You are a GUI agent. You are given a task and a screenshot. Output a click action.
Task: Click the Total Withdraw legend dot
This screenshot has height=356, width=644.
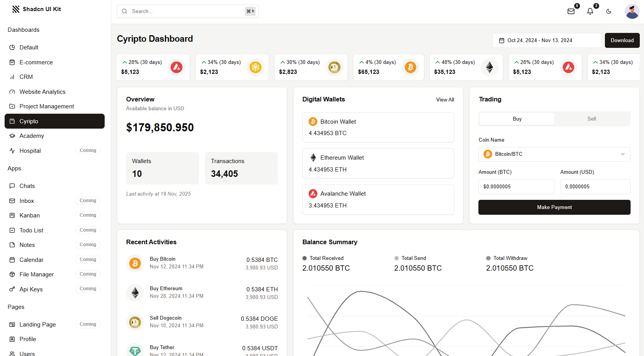pos(488,258)
